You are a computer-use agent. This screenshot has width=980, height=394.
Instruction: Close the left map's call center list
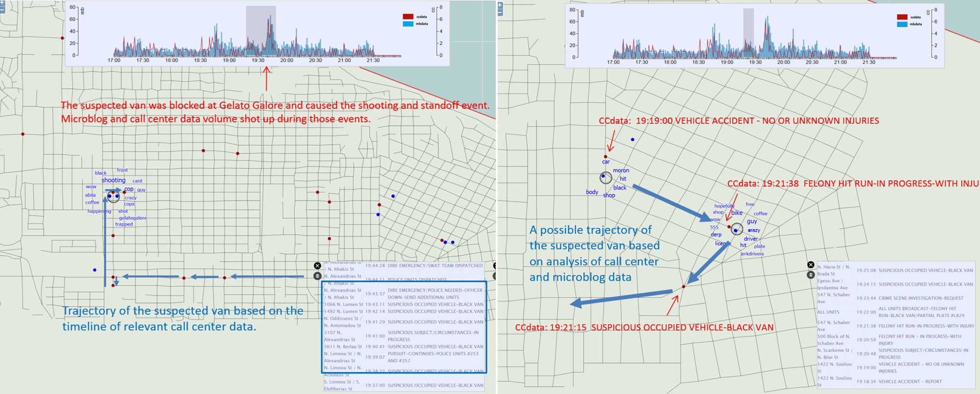tap(317, 266)
